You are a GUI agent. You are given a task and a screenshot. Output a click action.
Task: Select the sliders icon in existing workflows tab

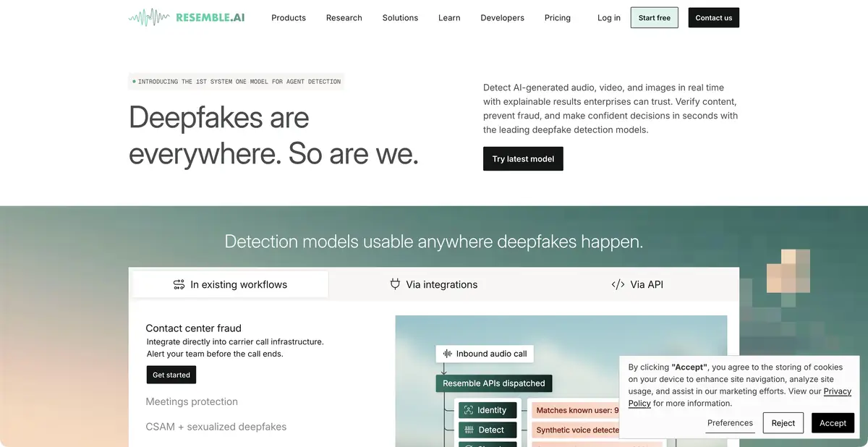(x=179, y=285)
